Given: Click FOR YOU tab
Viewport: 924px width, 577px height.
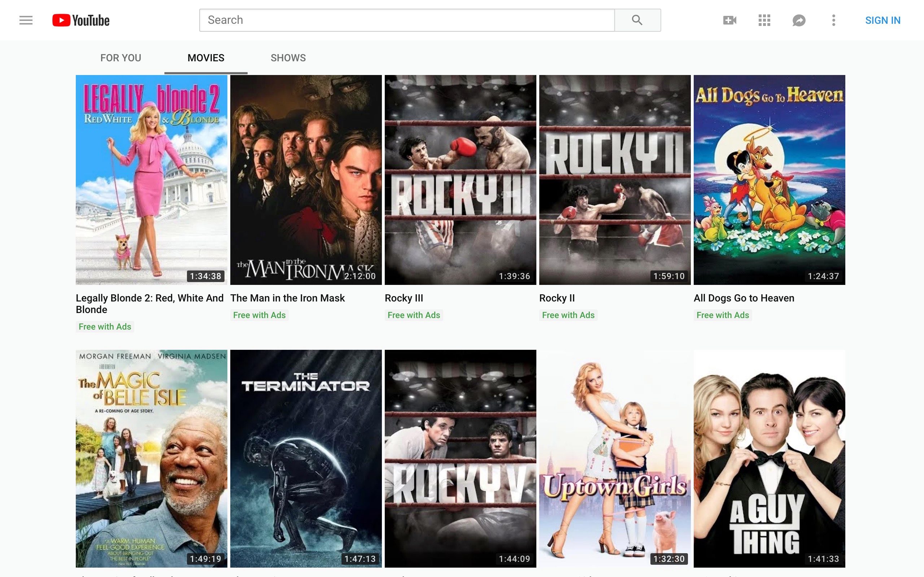Looking at the screenshot, I should click(x=120, y=58).
